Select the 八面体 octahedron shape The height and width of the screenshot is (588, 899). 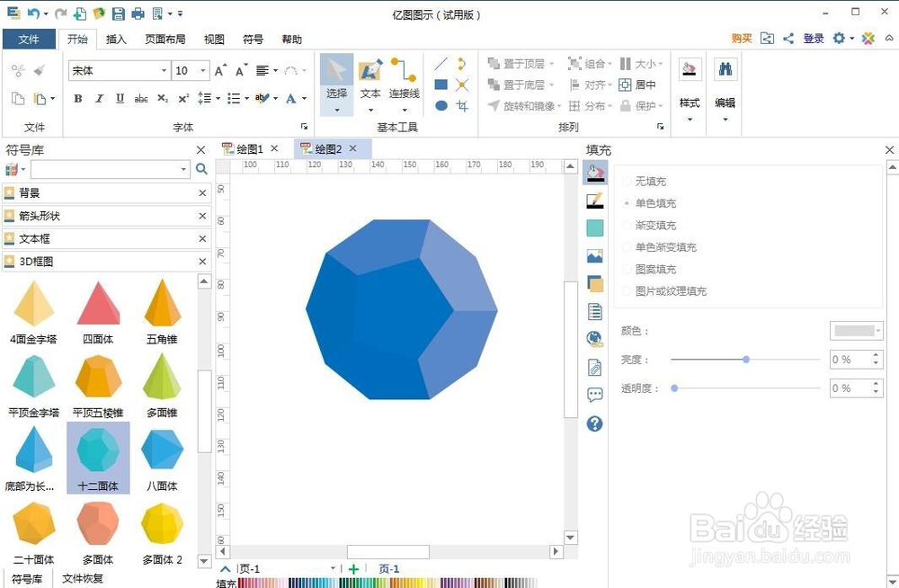162,458
